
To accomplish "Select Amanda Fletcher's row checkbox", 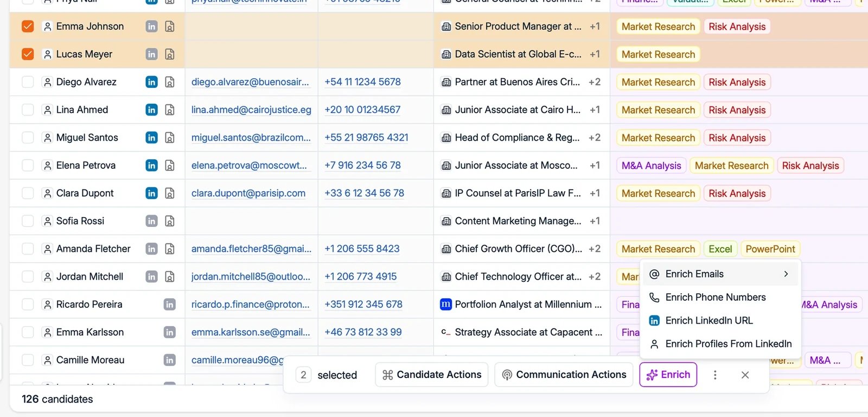I will pos(28,249).
